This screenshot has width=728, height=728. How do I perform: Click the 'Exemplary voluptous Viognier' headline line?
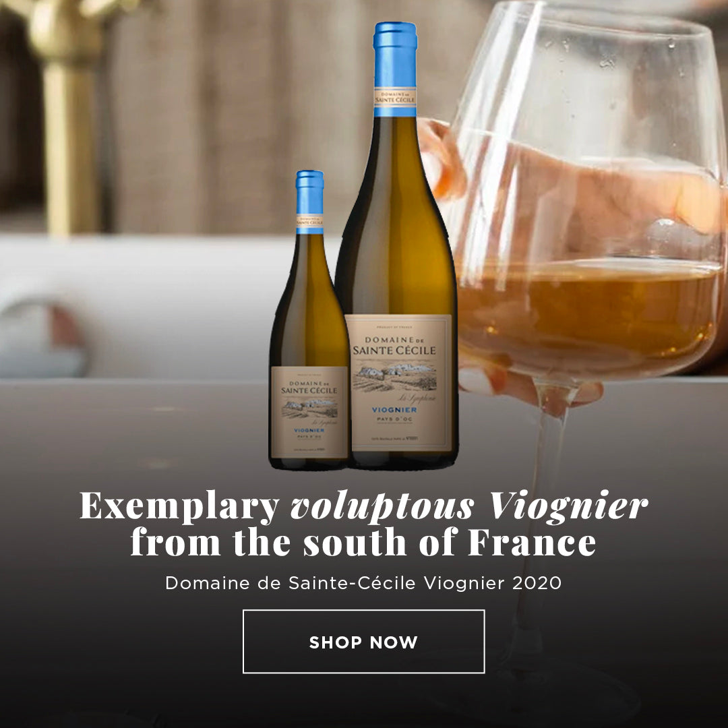[x=363, y=506]
